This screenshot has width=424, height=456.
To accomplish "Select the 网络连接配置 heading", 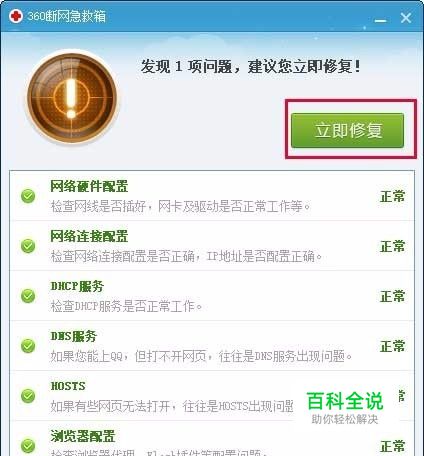I will (89, 236).
